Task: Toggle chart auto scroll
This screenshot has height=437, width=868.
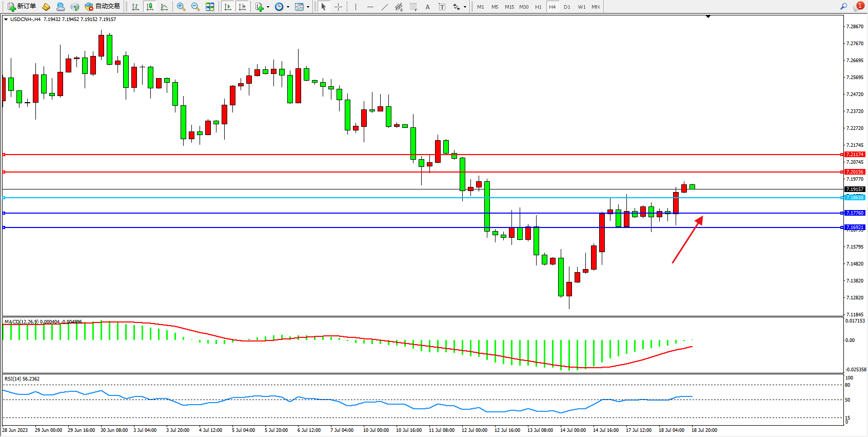Action: [228, 7]
